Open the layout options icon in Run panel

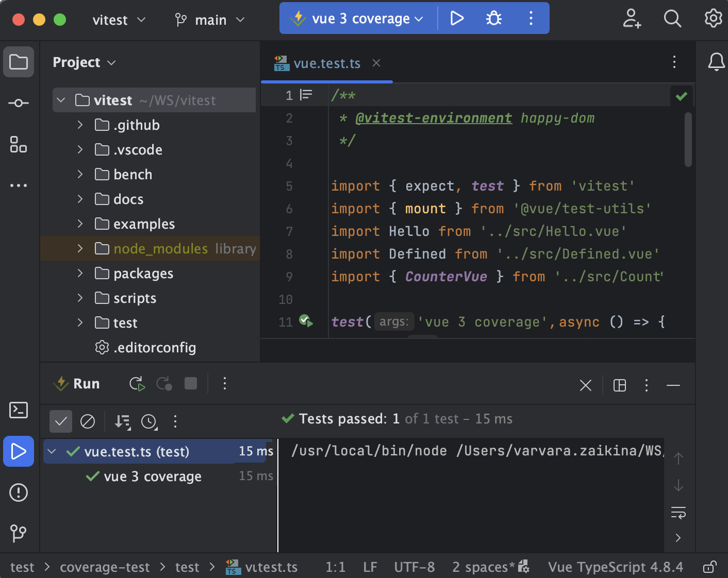click(620, 385)
